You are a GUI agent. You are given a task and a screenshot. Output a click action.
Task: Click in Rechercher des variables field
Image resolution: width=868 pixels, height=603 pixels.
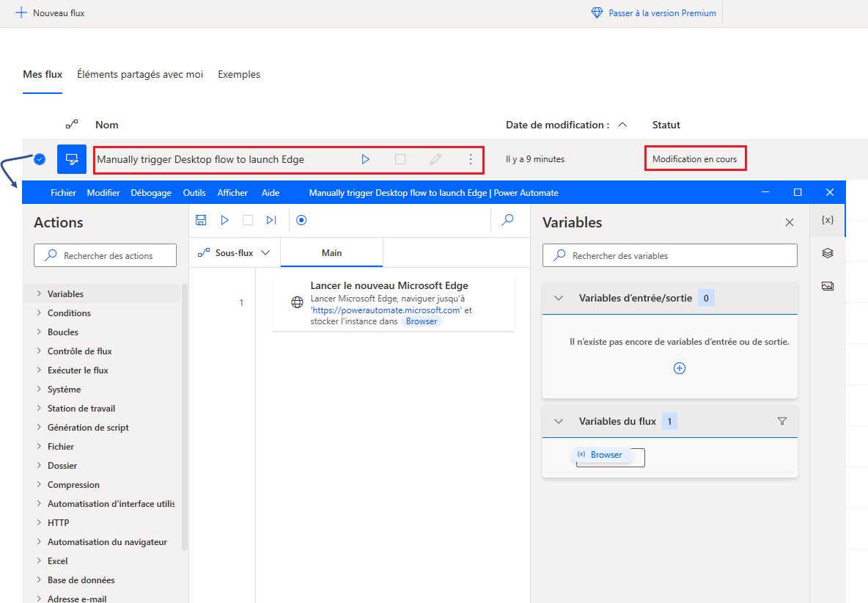[670, 255]
